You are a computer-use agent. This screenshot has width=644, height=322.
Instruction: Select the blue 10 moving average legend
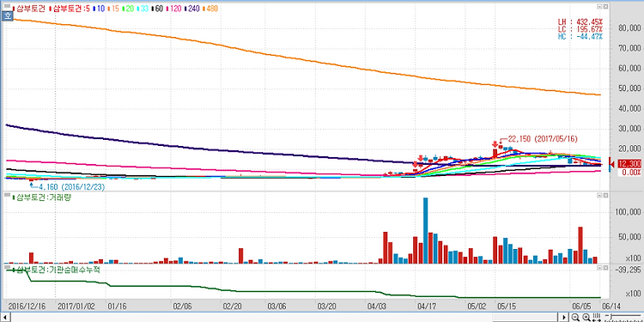(99, 9)
